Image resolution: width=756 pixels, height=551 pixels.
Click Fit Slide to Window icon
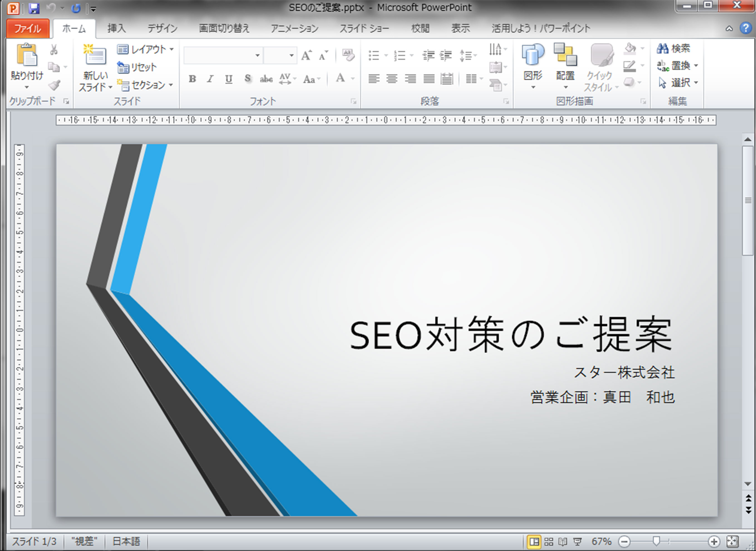point(732,541)
